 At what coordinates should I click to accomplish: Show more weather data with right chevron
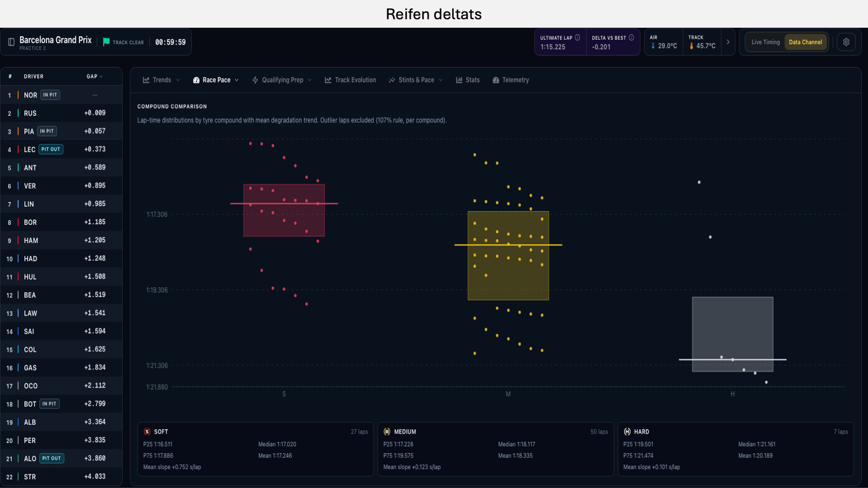point(728,42)
